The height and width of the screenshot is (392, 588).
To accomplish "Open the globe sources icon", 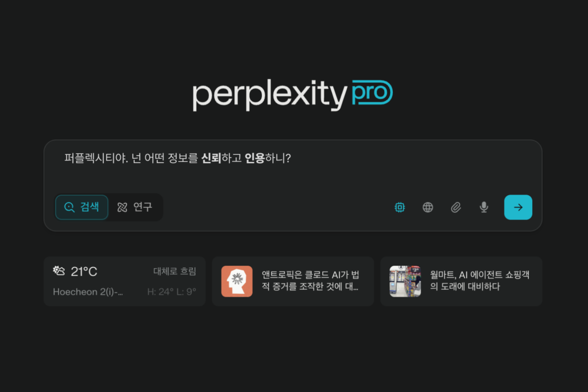I will coord(428,207).
